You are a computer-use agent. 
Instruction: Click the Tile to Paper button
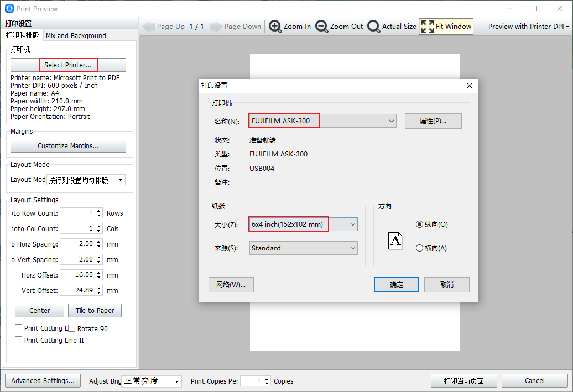click(x=95, y=311)
